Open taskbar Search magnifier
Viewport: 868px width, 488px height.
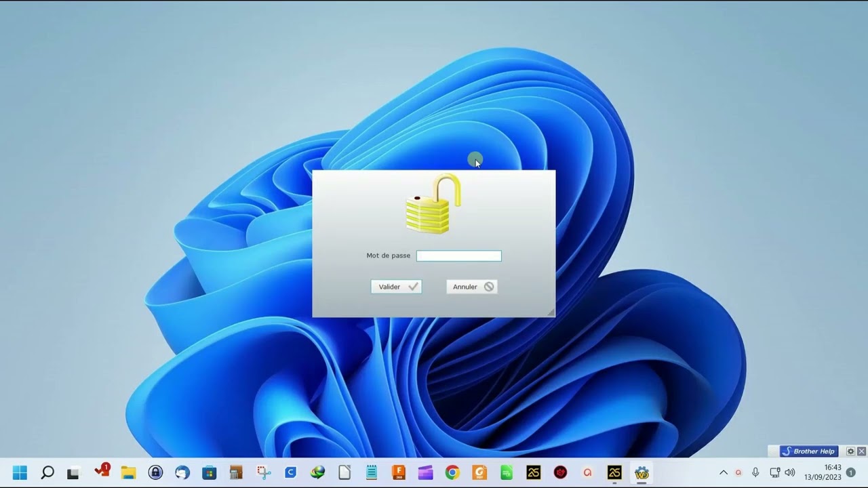(47, 472)
